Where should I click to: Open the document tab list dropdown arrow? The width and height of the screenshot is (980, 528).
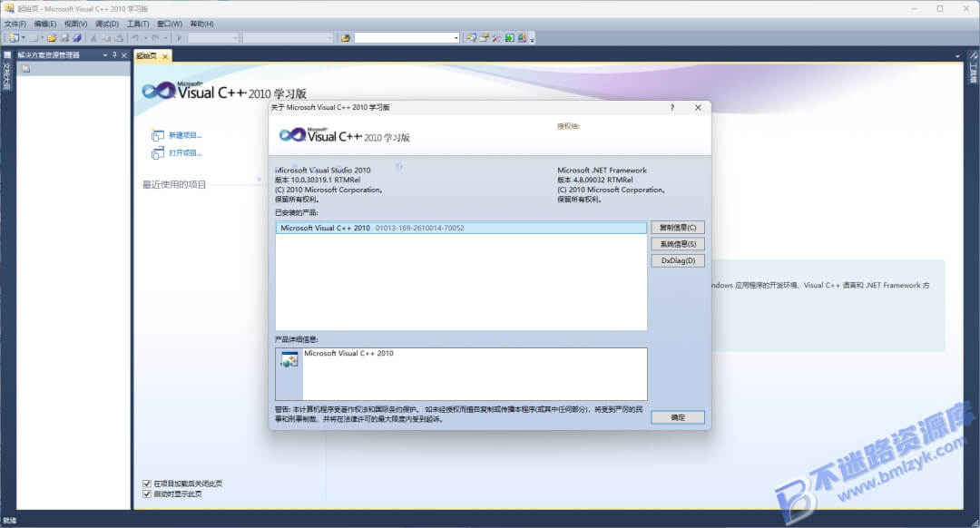957,56
